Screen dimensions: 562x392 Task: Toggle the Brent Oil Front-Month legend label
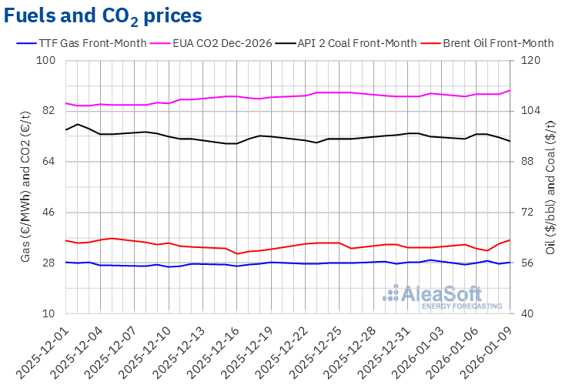[498, 43]
